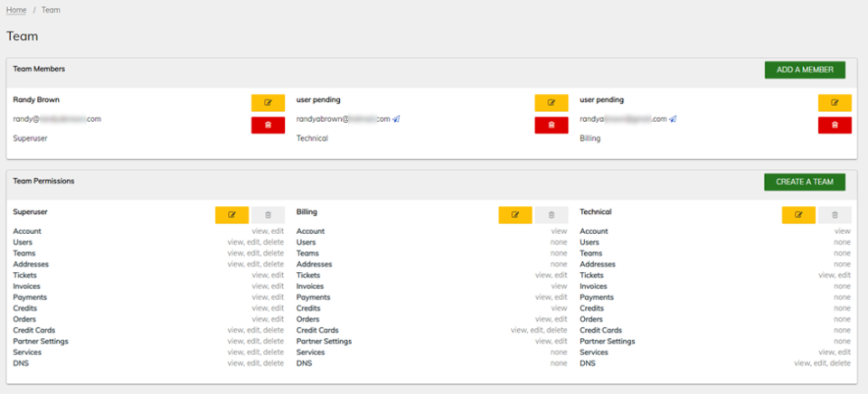This screenshot has width=868, height=394.
Task: Go to the Home breadcrumb link
Action: coord(16,10)
